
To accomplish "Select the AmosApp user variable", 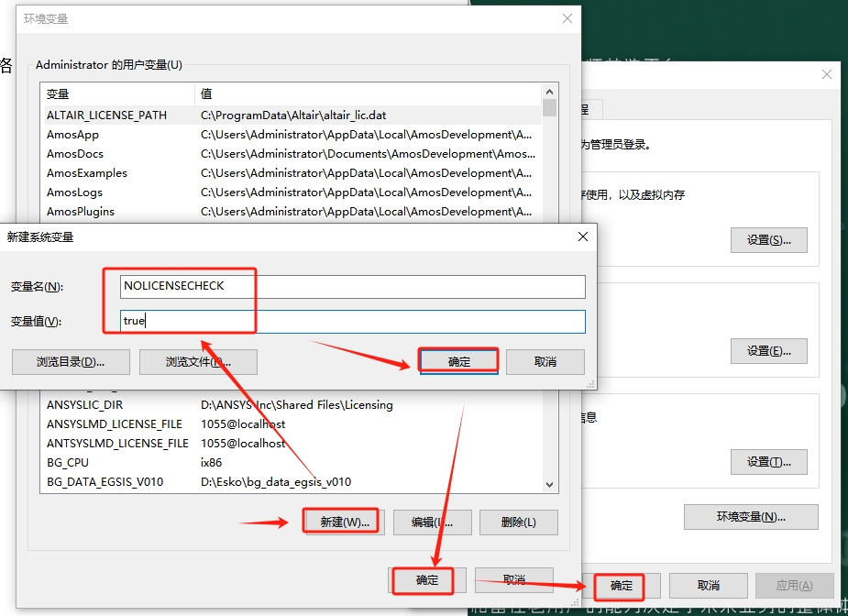I will (x=73, y=135).
